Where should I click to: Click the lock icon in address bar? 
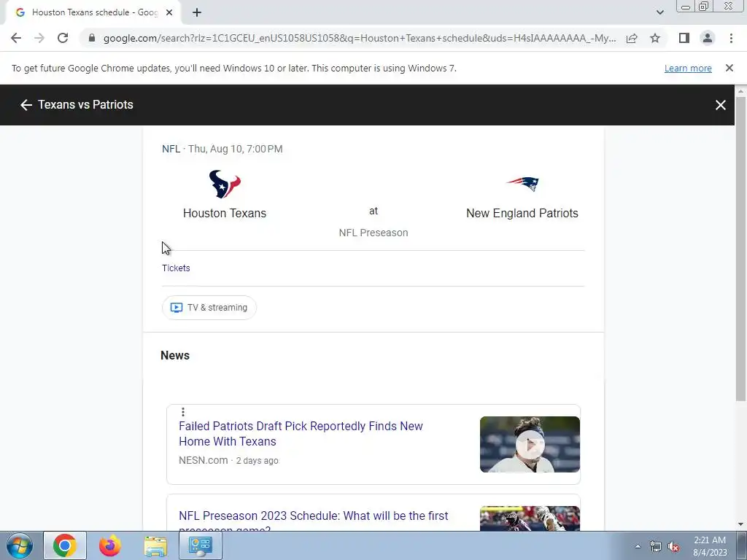coord(92,38)
